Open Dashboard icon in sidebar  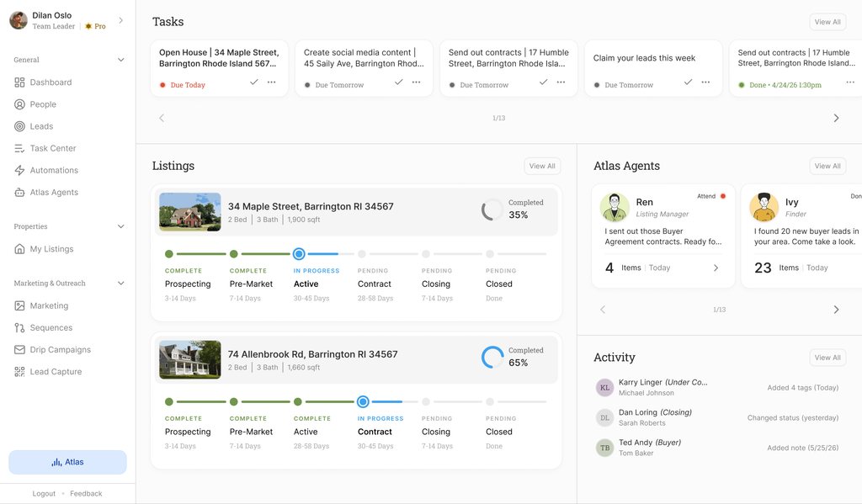(x=20, y=82)
